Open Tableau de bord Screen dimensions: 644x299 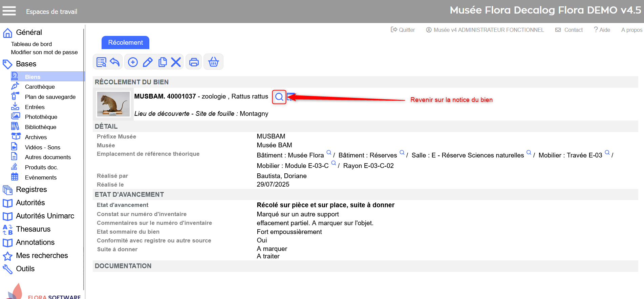(x=31, y=44)
